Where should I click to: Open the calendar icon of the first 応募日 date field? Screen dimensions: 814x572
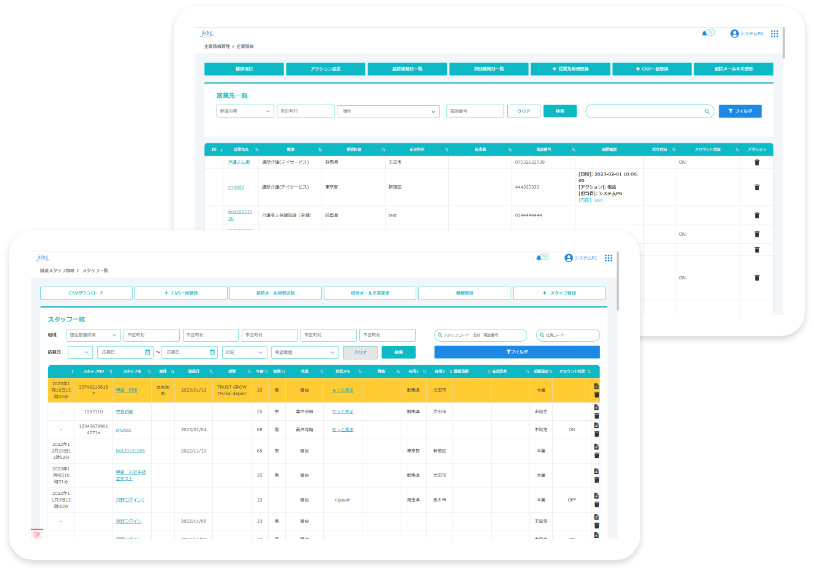click(148, 352)
